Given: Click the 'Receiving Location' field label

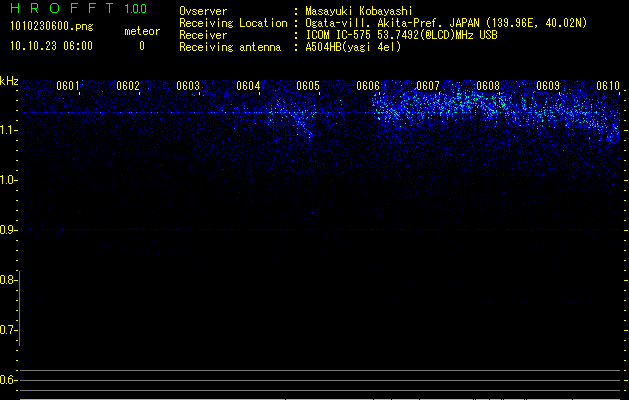Looking at the screenshot, I should (233, 23).
